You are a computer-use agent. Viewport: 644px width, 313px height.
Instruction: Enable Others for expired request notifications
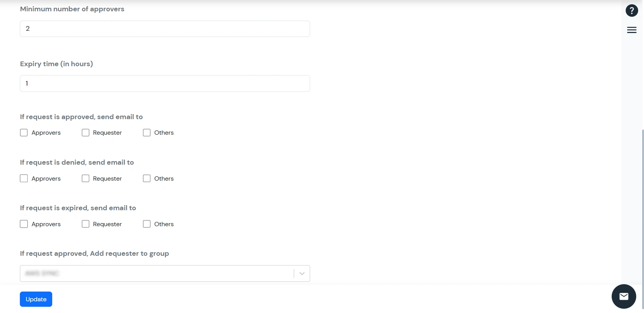pos(146,224)
